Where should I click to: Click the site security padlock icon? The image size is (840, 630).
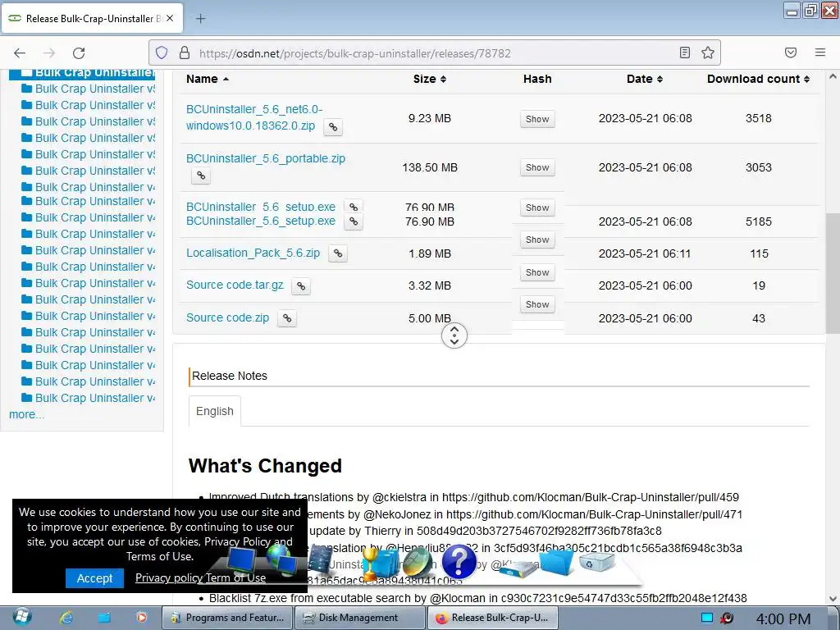click(x=185, y=52)
